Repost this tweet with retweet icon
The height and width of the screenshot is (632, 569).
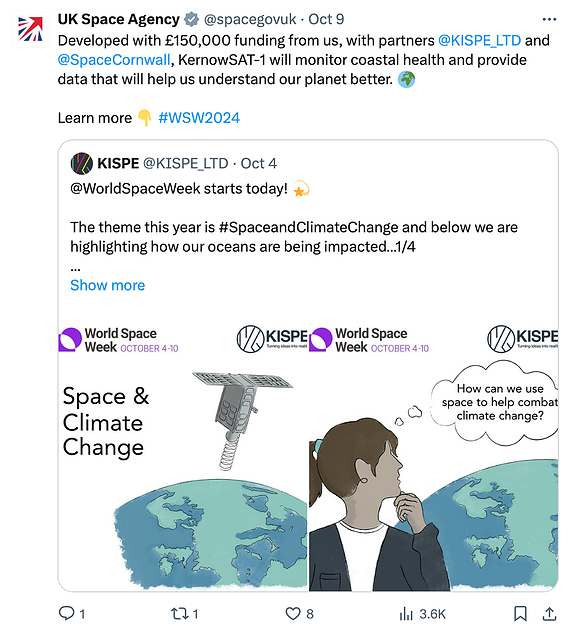coord(180,613)
